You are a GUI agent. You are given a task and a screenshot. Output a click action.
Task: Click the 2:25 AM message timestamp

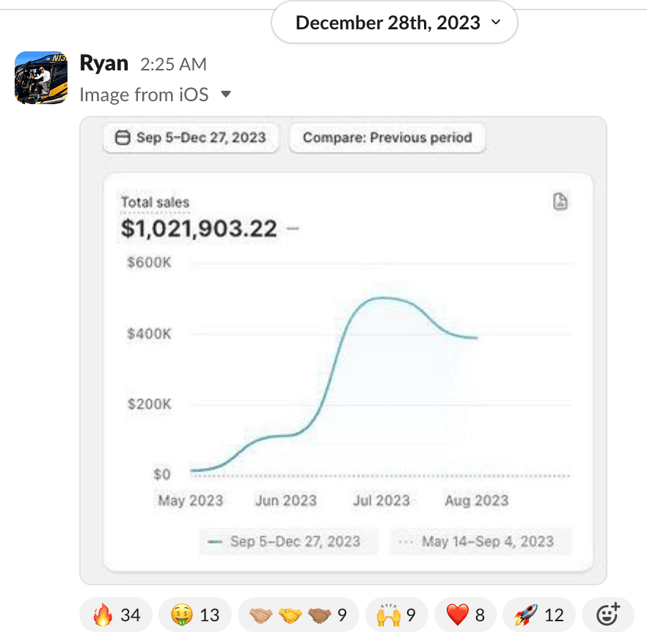tap(173, 65)
